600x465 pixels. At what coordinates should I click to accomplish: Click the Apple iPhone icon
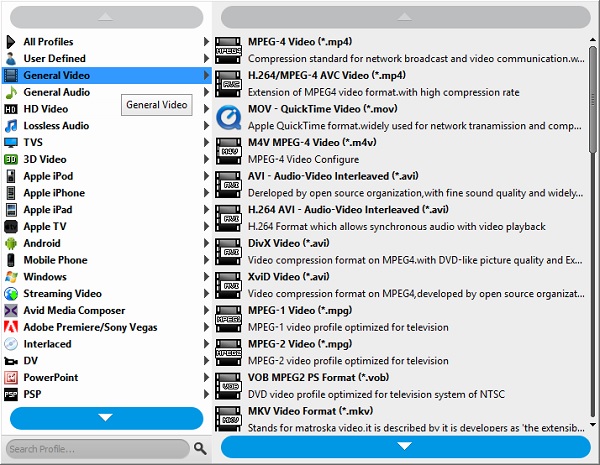(11, 193)
